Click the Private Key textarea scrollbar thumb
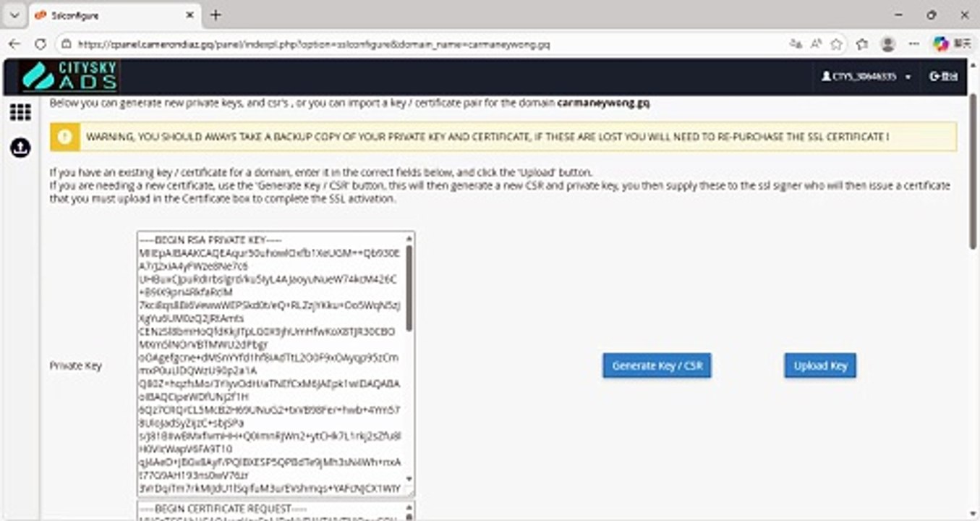The image size is (980, 521). click(409, 287)
